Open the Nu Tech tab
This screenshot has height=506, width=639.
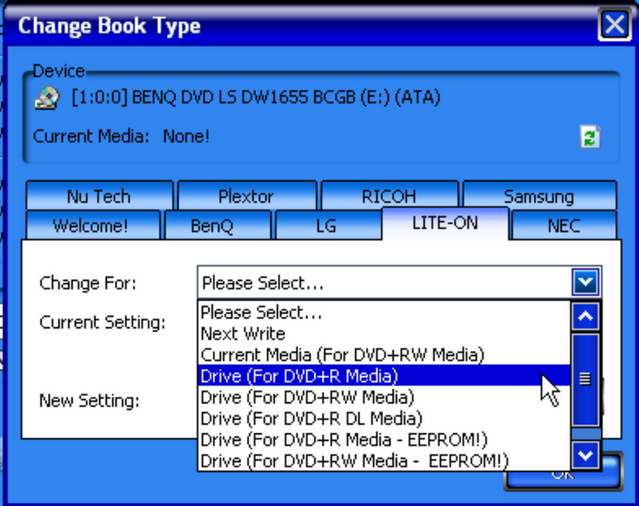pyautogui.click(x=99, y=196)
